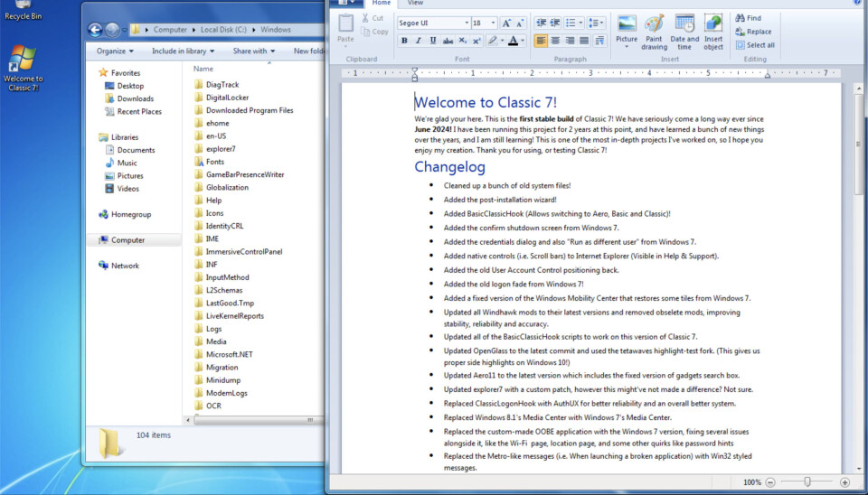The width and height of the screenshot is (868, 495).
Task: Expand the Picture dropdown arrow
Action: coord(627,47)
